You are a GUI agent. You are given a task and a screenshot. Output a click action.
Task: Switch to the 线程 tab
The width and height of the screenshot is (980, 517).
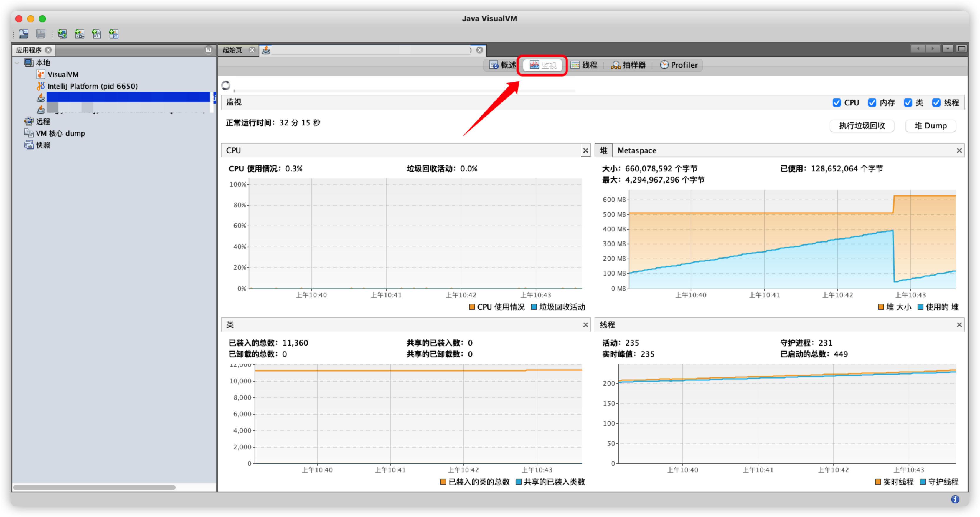584,65
